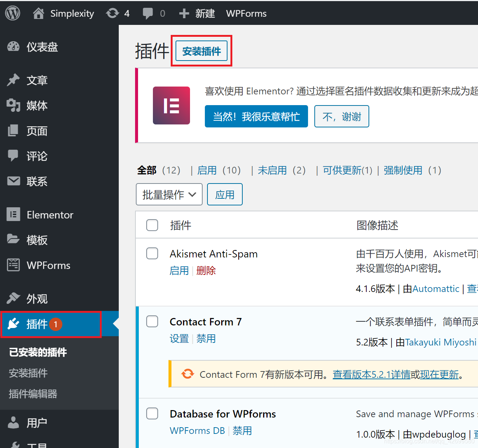This screenshot has width=478, height=448.
Task: Open the Takayuki Miyoshi author link
Action: (441, 342)
